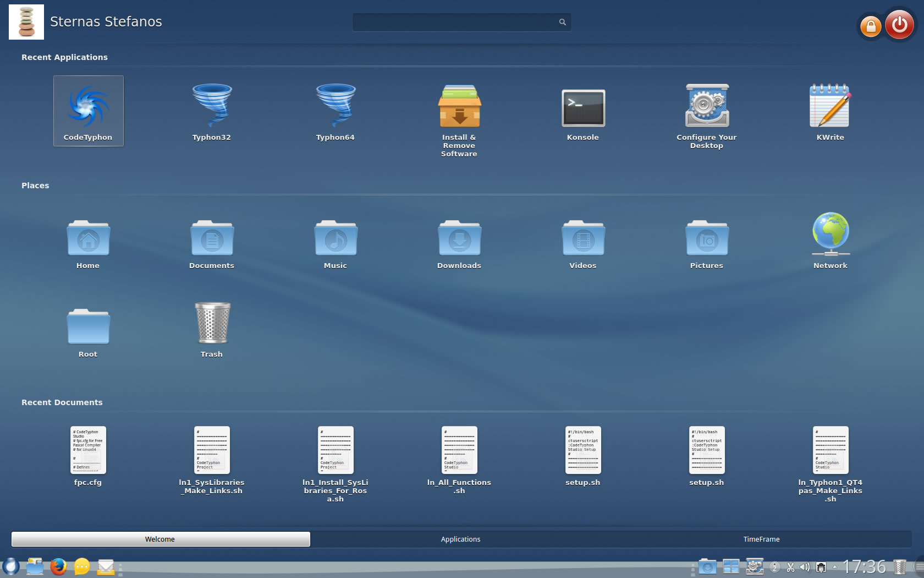924x578 pixels.
Task: Open the Videos folder
Action: click(x=583, y=244)
